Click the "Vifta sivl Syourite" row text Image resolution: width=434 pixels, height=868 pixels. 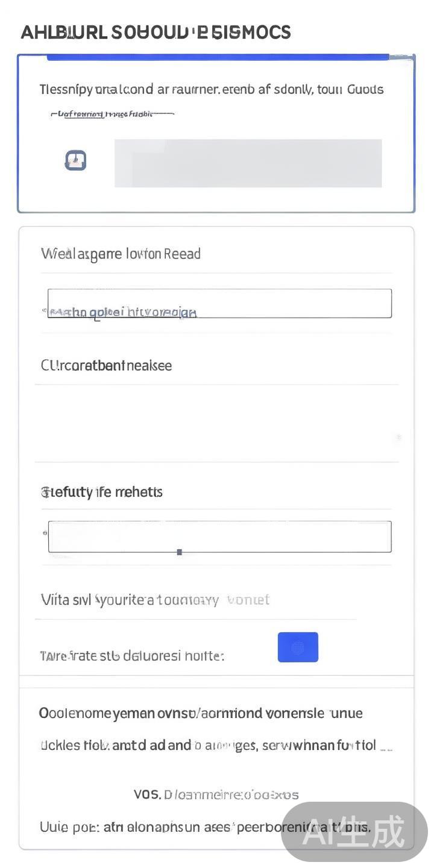click(x=155, y=600)
